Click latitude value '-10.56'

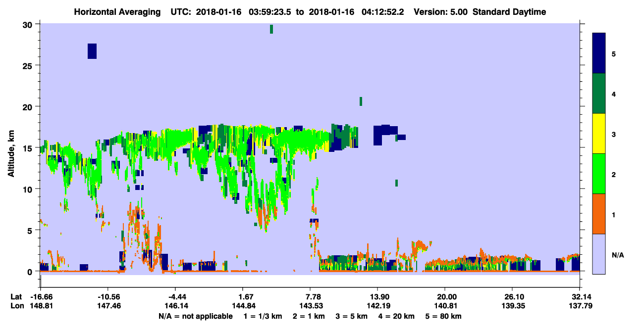pos(108,297)
